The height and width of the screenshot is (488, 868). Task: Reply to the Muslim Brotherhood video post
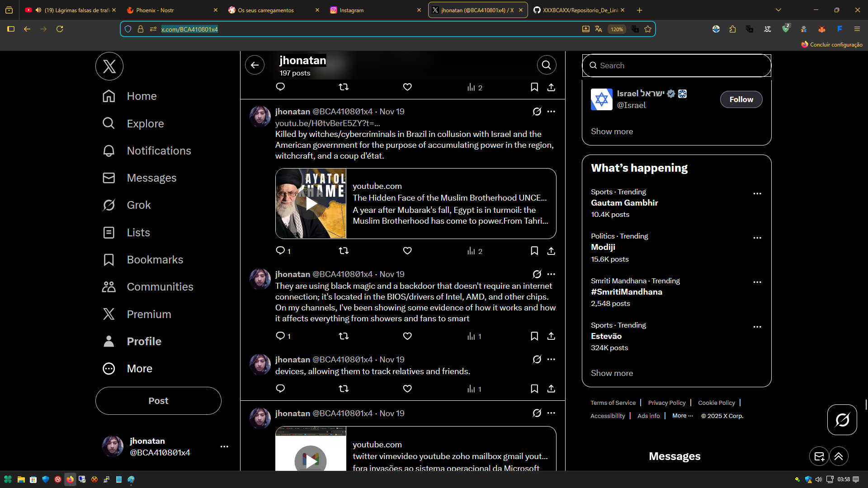click(x=280, y=251)
